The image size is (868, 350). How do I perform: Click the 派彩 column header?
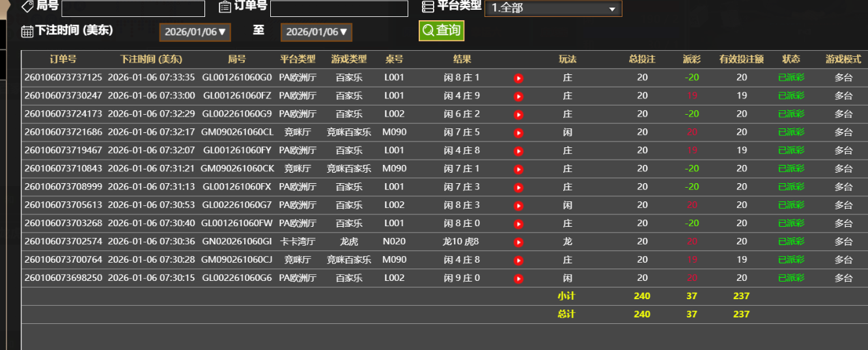[692, 59]
